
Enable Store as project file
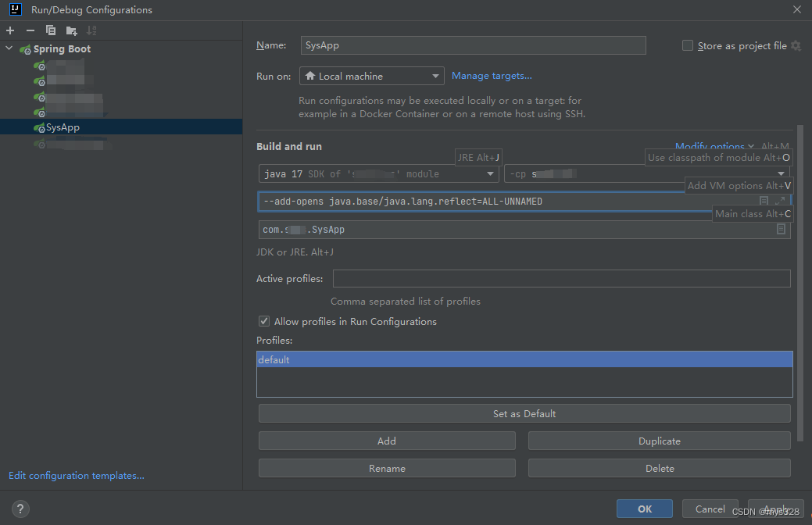click(687, 45)
